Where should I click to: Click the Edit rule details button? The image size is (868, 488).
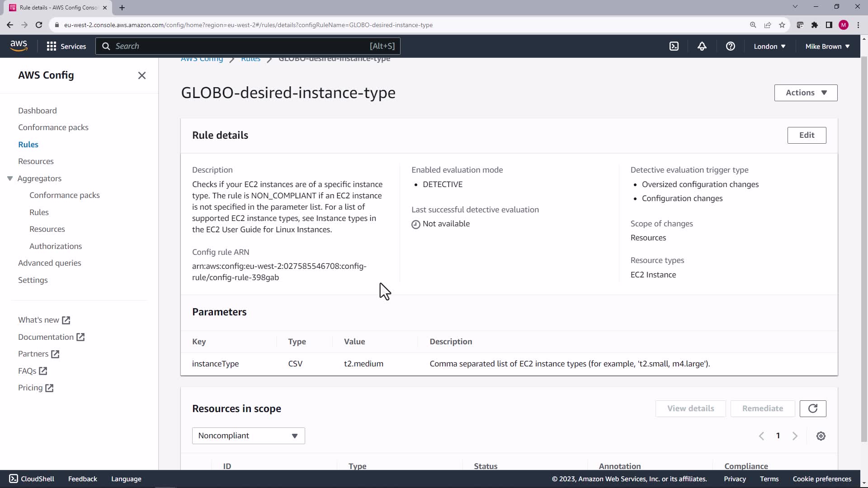coord(806,135)
